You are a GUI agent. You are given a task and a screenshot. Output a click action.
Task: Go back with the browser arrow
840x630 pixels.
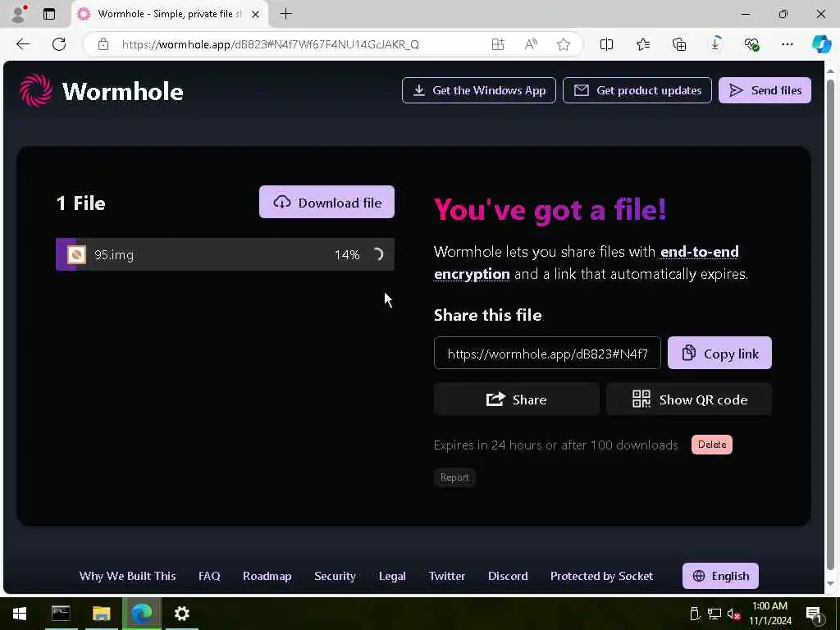coord(23,44)
